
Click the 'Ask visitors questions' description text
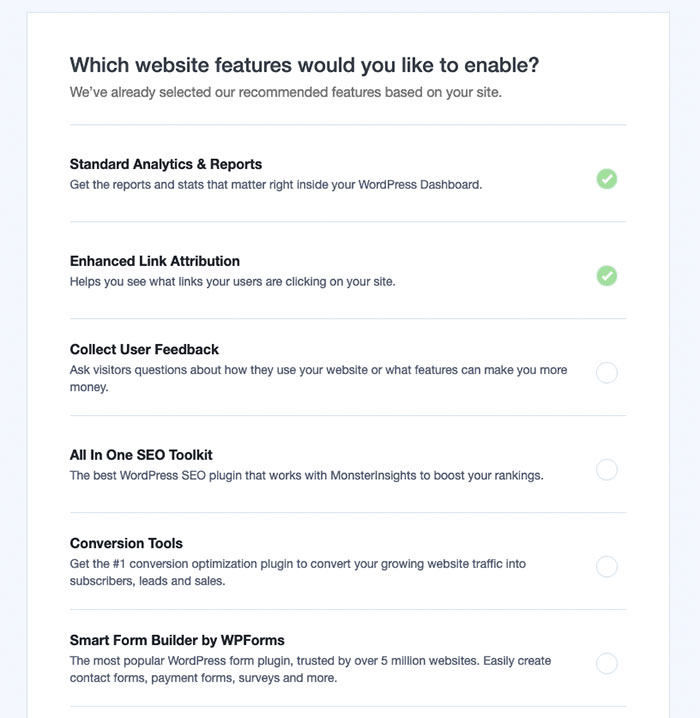pyautogui.click(x=318, y=370)
